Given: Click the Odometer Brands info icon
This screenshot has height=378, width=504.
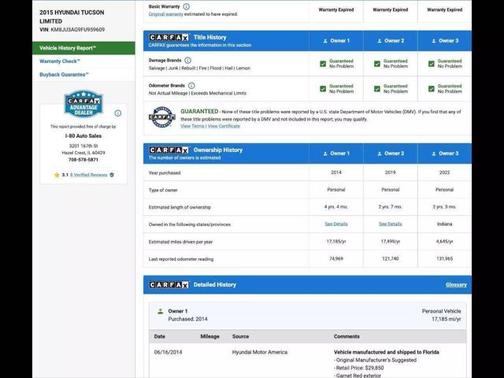Looking at the screenshot, I should point(191,86).
